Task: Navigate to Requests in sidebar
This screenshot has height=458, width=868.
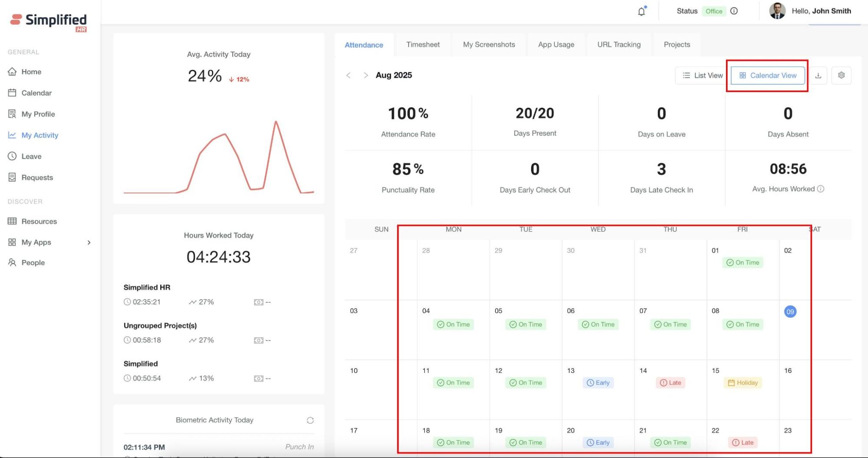Action: (x=37, y=178)
